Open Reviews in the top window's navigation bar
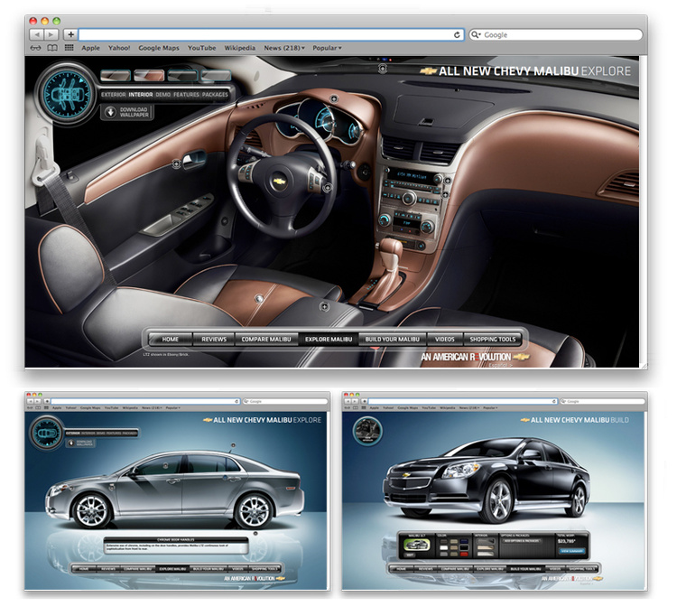The width and height of the screenshot is (677, 616). coord(214,339)
